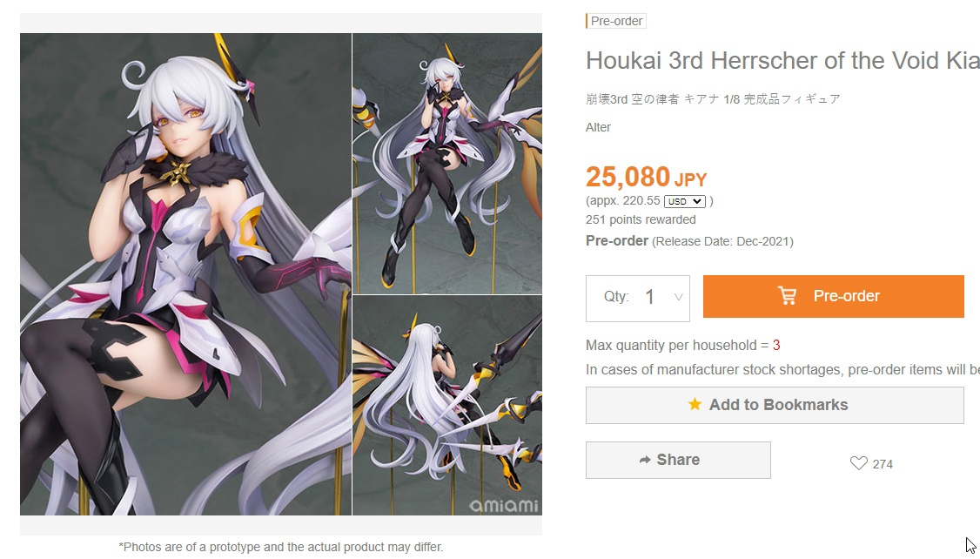Open the full-body front view figure photo
980x559 pixels.
pos(447,163)
